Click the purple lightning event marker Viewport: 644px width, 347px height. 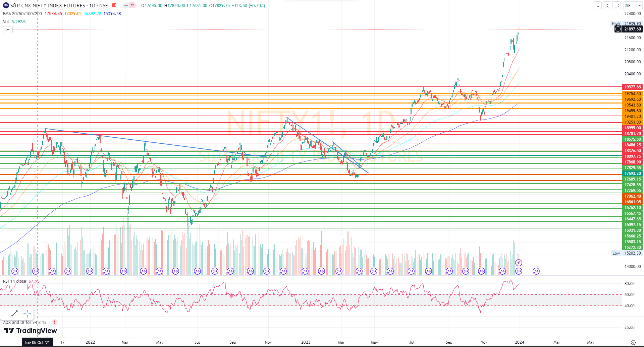(519, 263)
